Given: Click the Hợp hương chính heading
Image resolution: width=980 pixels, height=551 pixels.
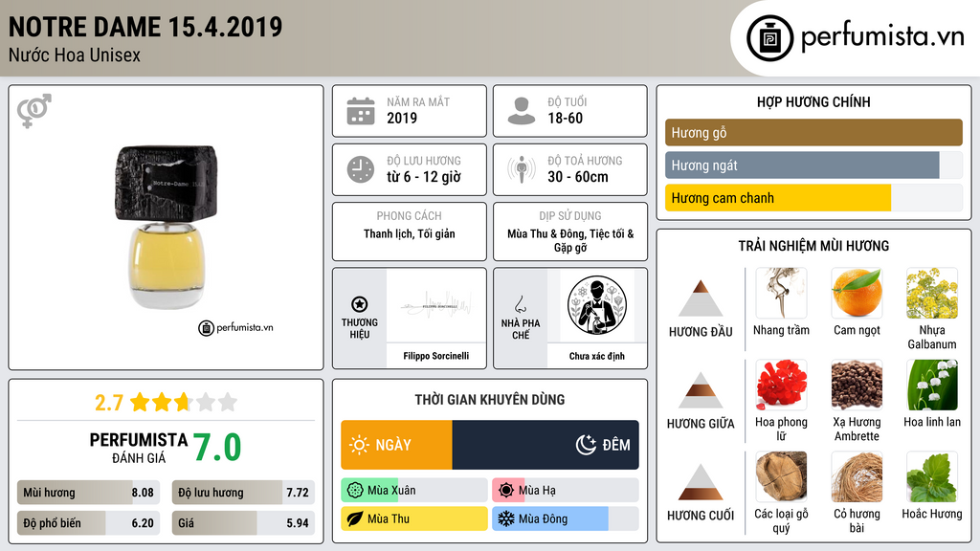Looking at the screenshot, I should pos(813,101).
